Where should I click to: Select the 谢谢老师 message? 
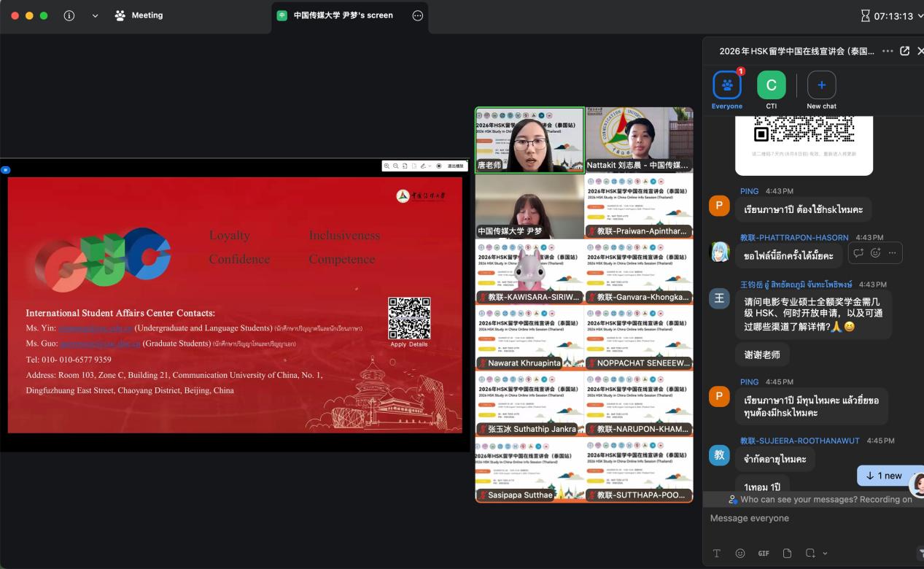click(x=762, y=355)
